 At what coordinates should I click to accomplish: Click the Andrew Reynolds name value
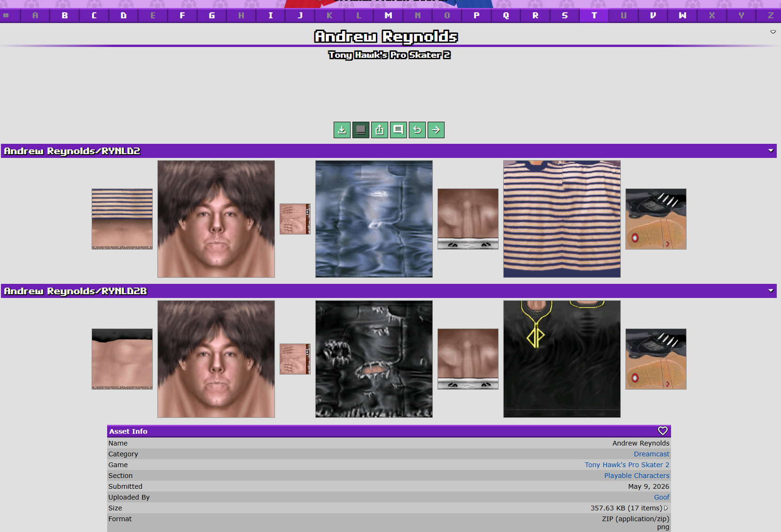point(641,443)
